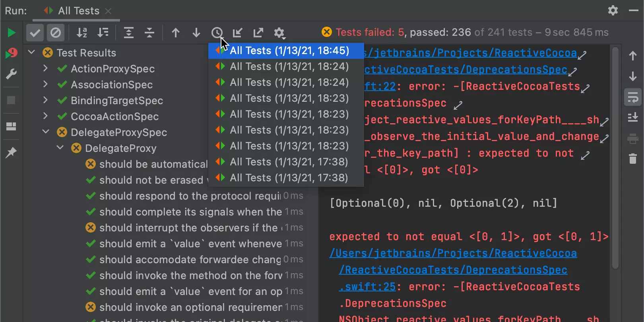Expand the ActionProxySpec tree node
The width and height of the screenshot is (644, 322).
[x=45, y=69]
